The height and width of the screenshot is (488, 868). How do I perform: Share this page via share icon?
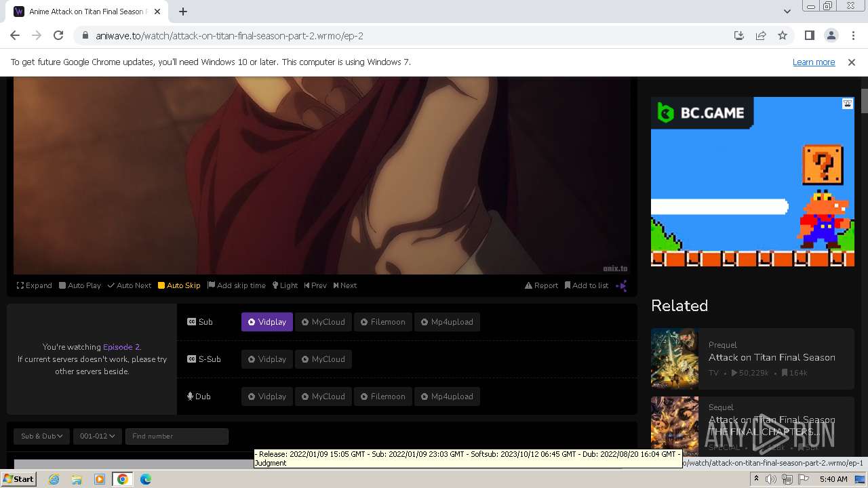click(x=761, y=36)
